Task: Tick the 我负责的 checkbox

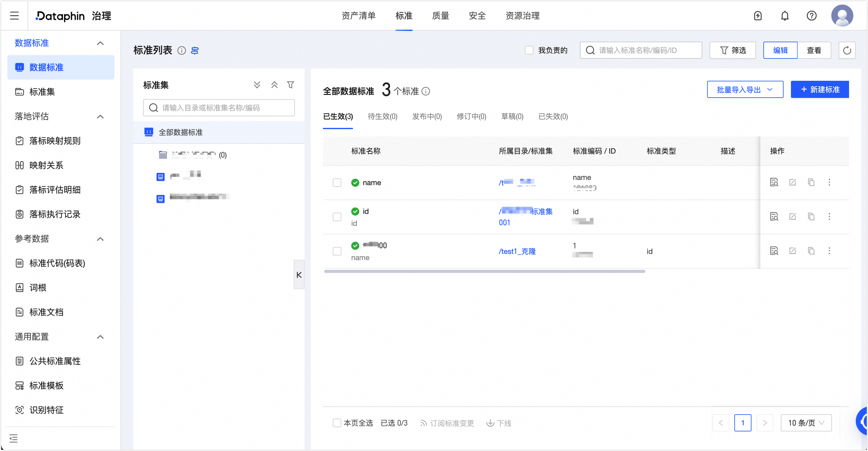Action: (x=529, y=50)
